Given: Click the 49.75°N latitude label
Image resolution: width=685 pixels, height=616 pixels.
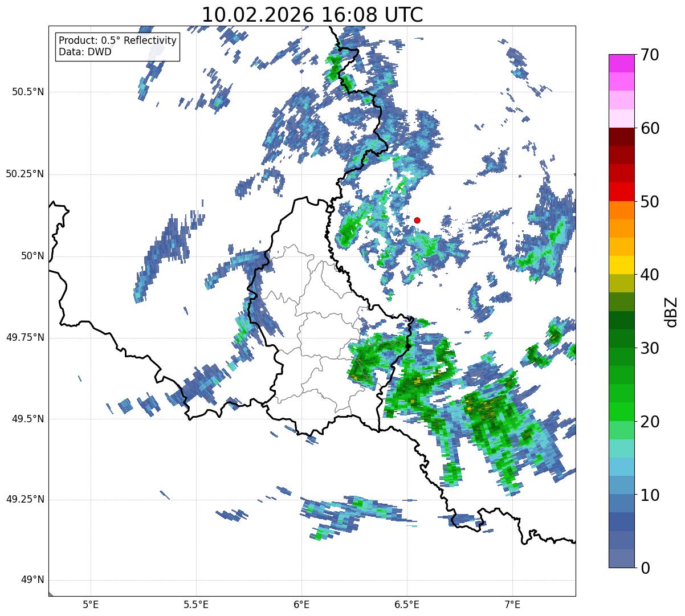Looking at the screenshot, I should click(x=25, y=337).
